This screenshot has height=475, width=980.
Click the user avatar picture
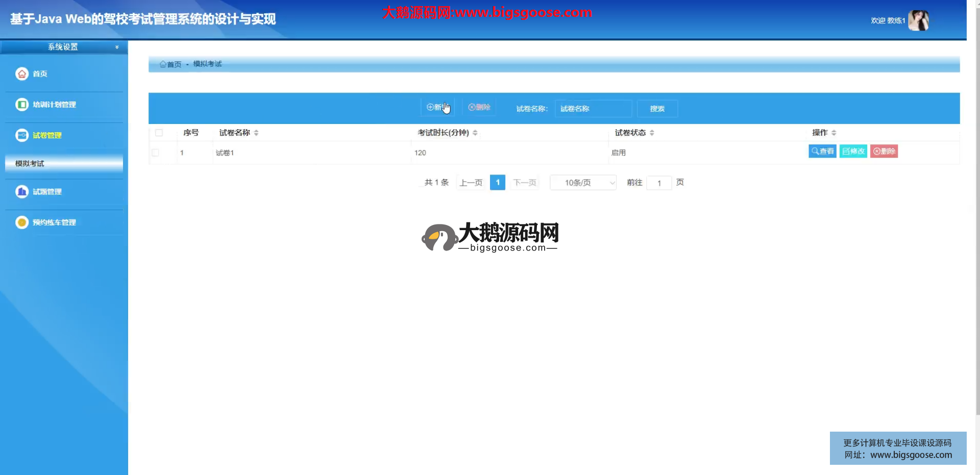(918, 20)
